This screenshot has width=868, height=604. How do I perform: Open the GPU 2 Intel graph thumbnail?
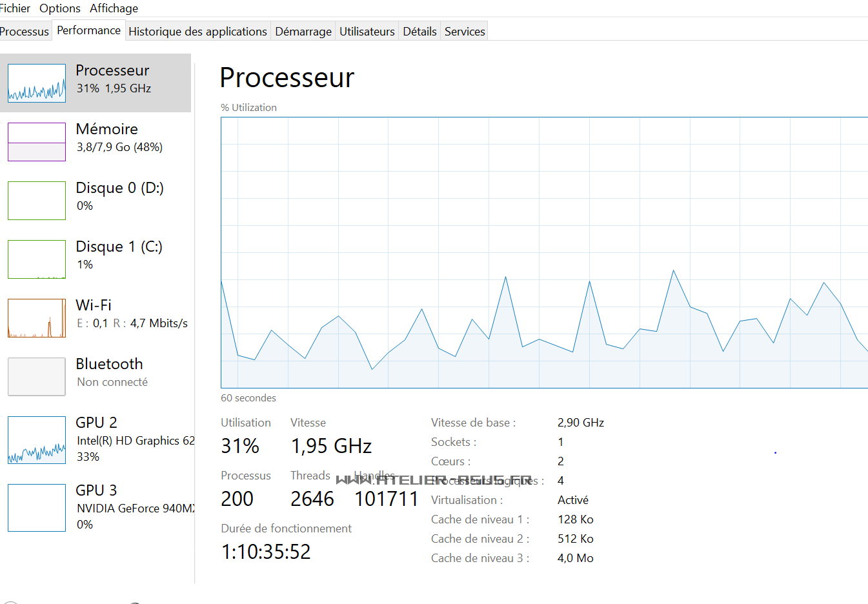coord(37,440)
